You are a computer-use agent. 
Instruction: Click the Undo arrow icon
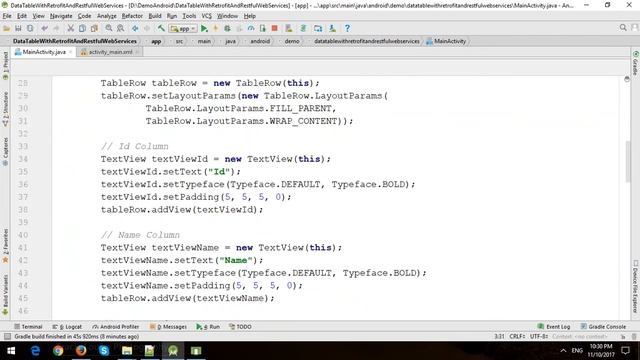click(44, 29)
